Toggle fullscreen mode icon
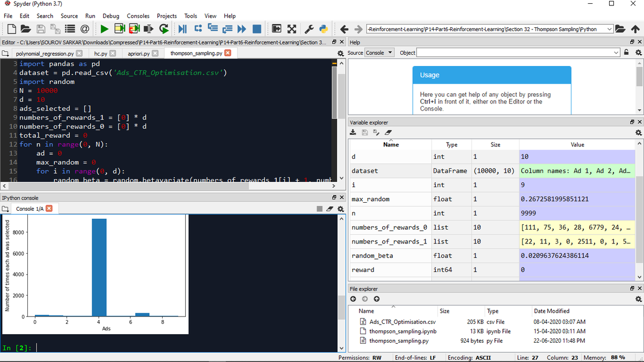Screen dimensions: 644x362 291,29
